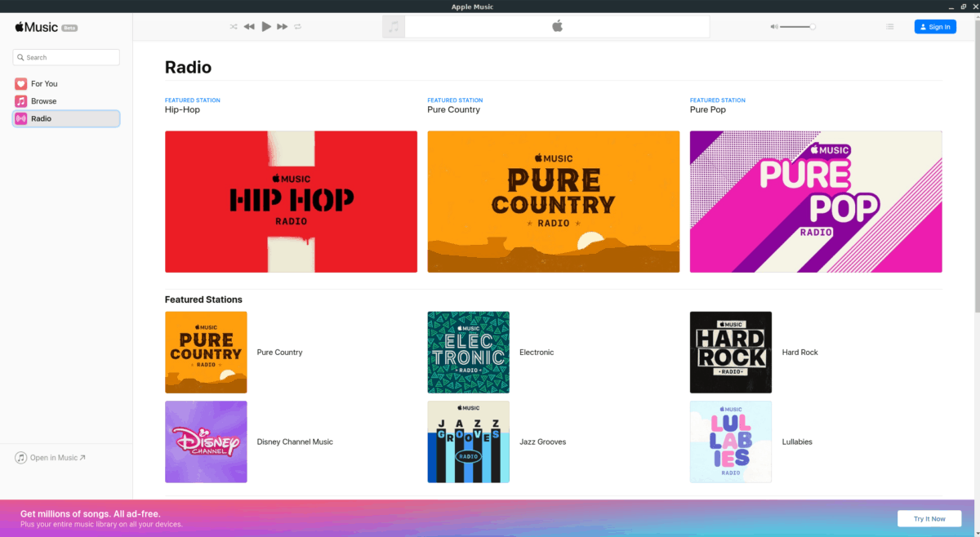This screenshot has width=980, height=537.
Task: Click the Radio broadcast icon
Action: point(21,118)
